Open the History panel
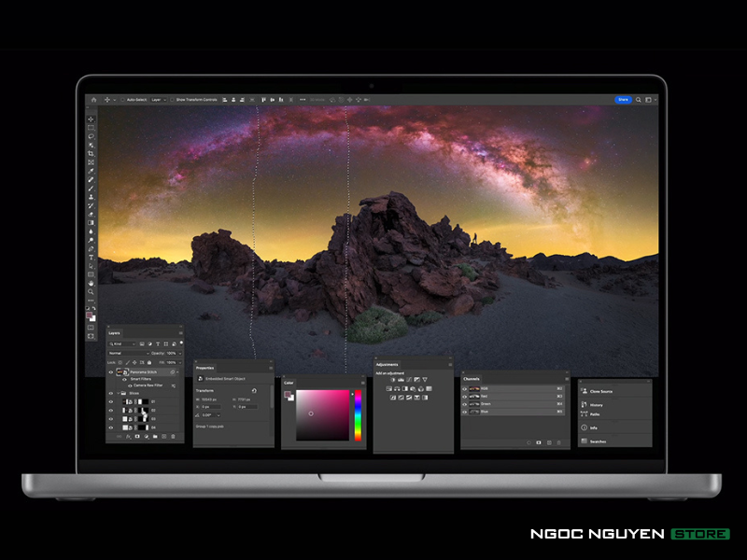747x560 pixels. click(597, 404)
